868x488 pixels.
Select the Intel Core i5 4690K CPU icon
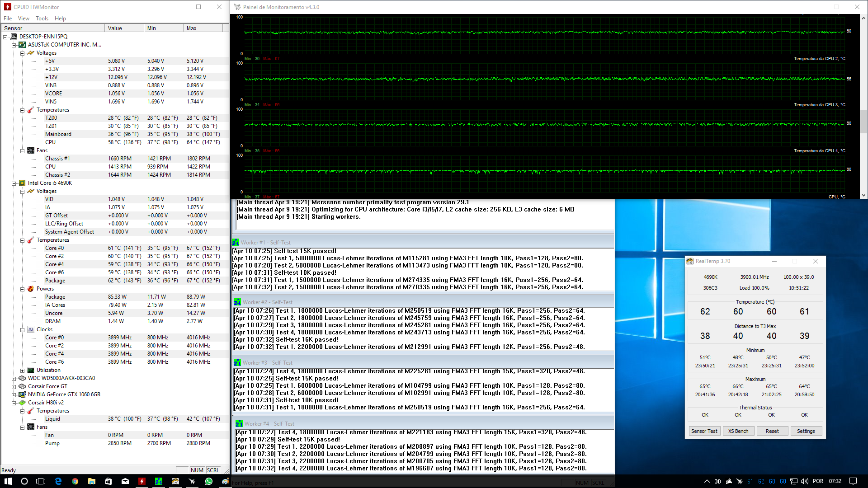(22, 183)
